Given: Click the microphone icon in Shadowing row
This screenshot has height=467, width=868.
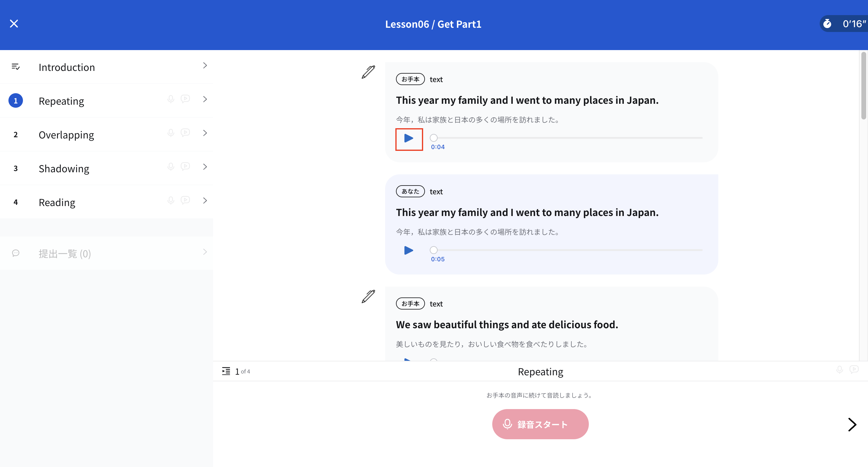Looking at the screenshot, I should [171, 167].
